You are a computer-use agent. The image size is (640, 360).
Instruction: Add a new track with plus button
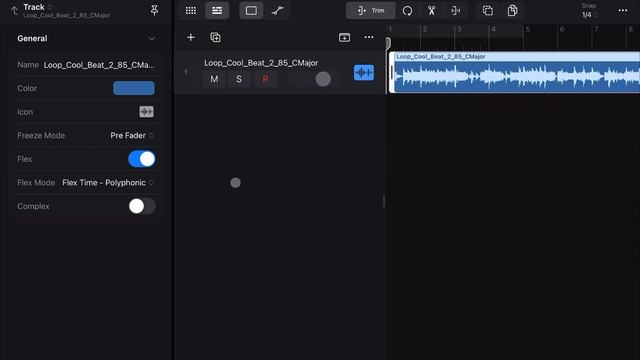(x=191, y=38)
